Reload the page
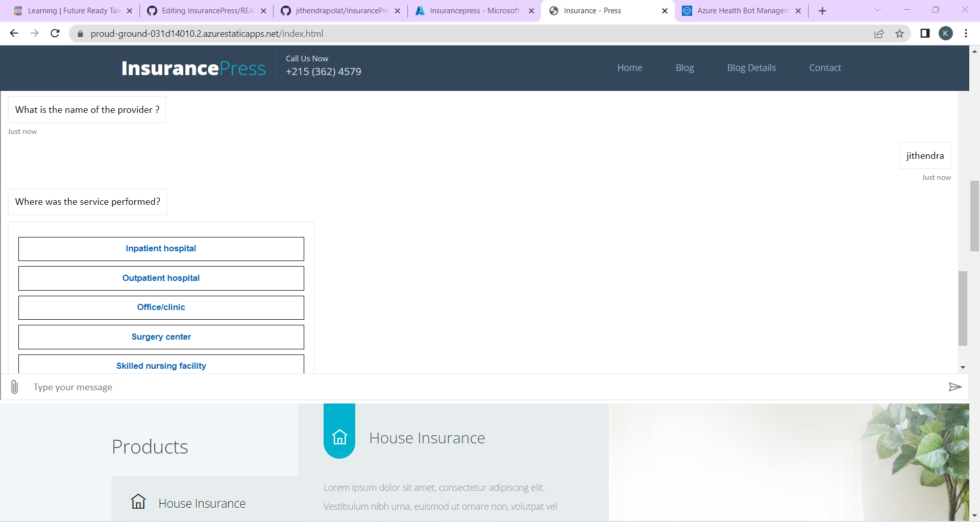This screenshot has width=980, height=522. coord(55,33)
